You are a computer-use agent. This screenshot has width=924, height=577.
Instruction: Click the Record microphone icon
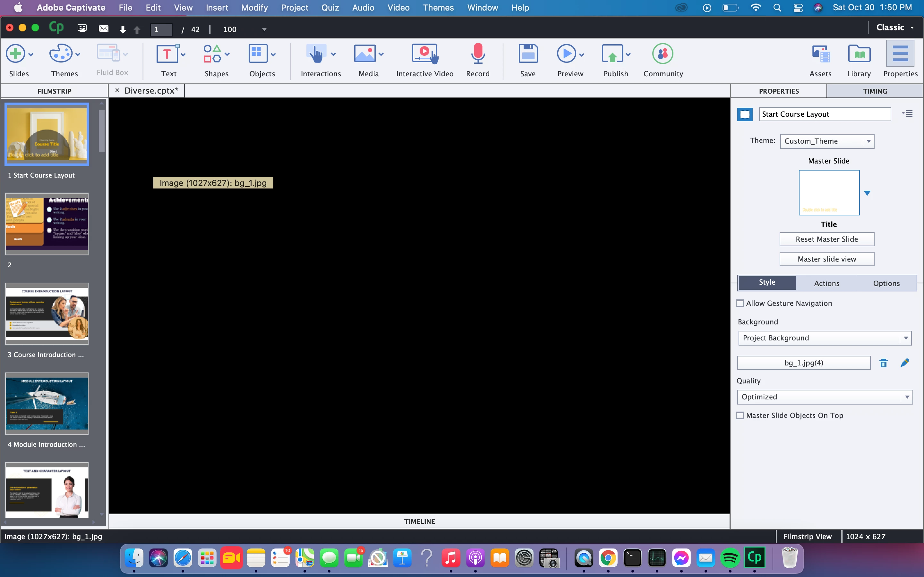[477, 54]
